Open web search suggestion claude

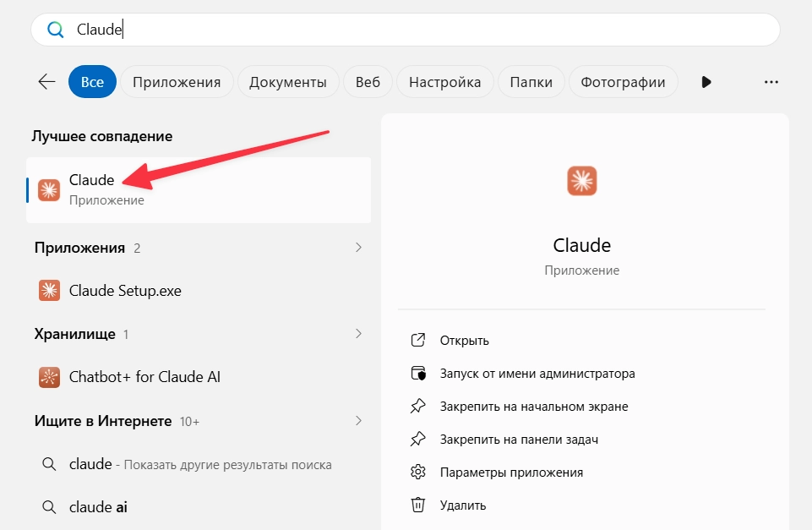click(199, 464)
